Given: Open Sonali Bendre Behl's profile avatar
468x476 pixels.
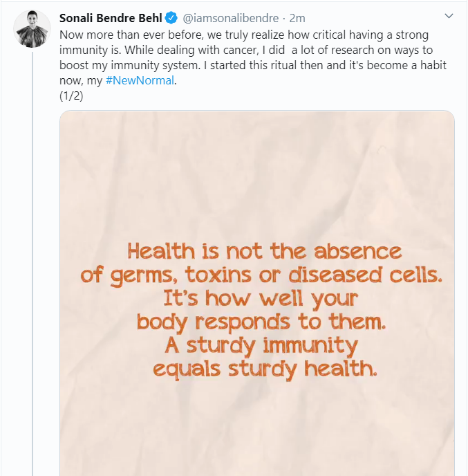Looking at the screenshot, I should point(32,29).
